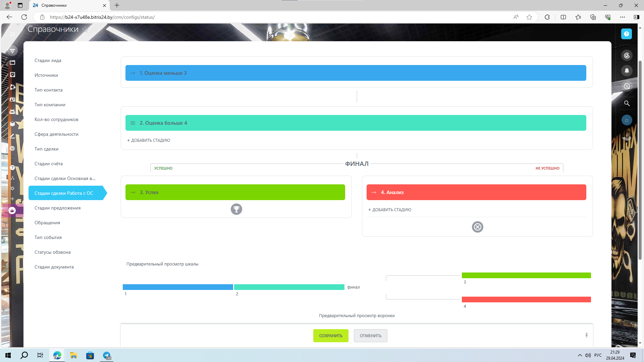Click the notifications bell icon

pyautogui.click(x=627, y=71)
